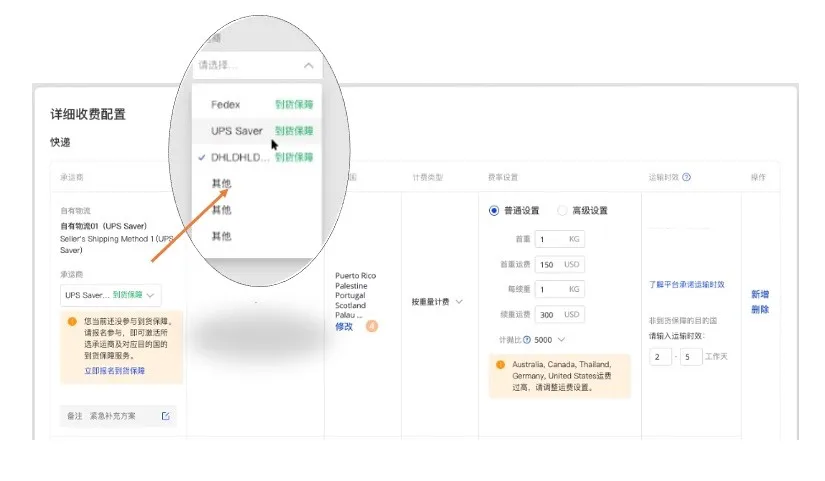Choose UPS Saver in the carrier list
The height and width of the screenshot is (481, 825).
(x=236, y=131)
